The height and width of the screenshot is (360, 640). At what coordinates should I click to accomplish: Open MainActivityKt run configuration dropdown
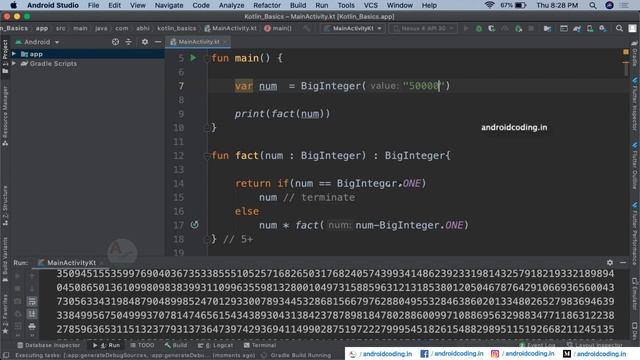[353, 28]
